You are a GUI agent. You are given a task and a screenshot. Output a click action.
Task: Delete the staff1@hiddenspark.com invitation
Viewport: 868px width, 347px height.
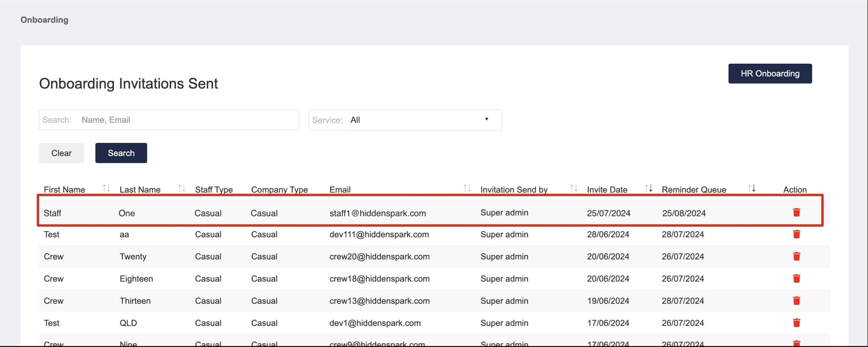coord(796,212)
